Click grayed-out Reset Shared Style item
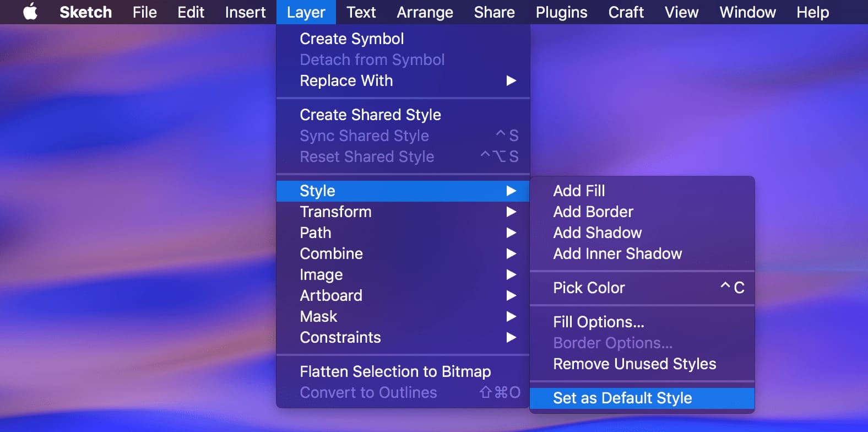Screen dimensions: 868x432 [x=403, y=156]
